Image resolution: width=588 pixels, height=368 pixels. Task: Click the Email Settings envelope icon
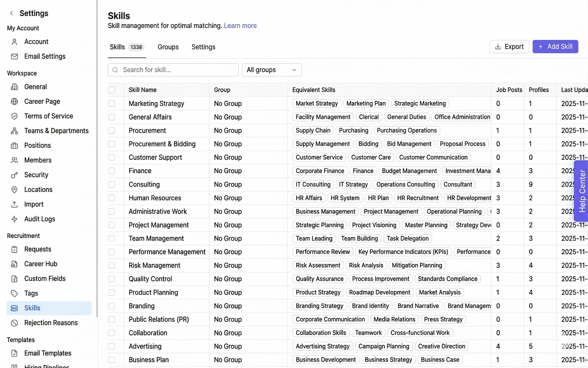(x=14, y=56)
